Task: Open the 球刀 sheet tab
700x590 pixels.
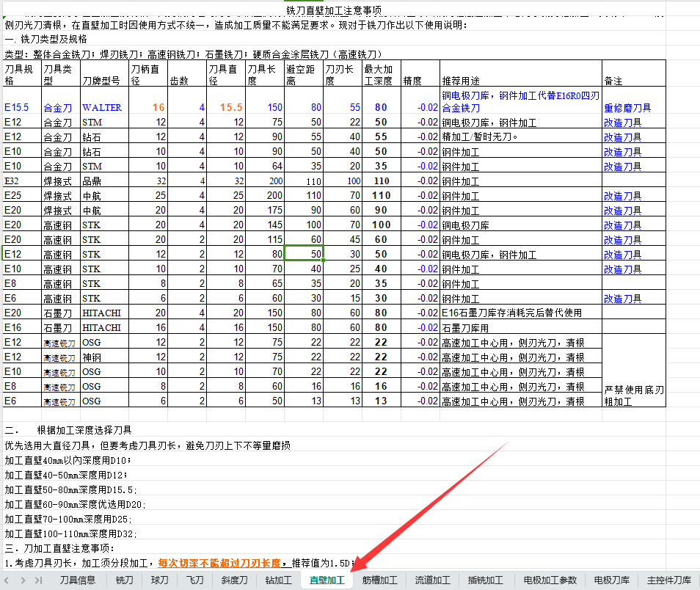Action: tap(160, 580)
